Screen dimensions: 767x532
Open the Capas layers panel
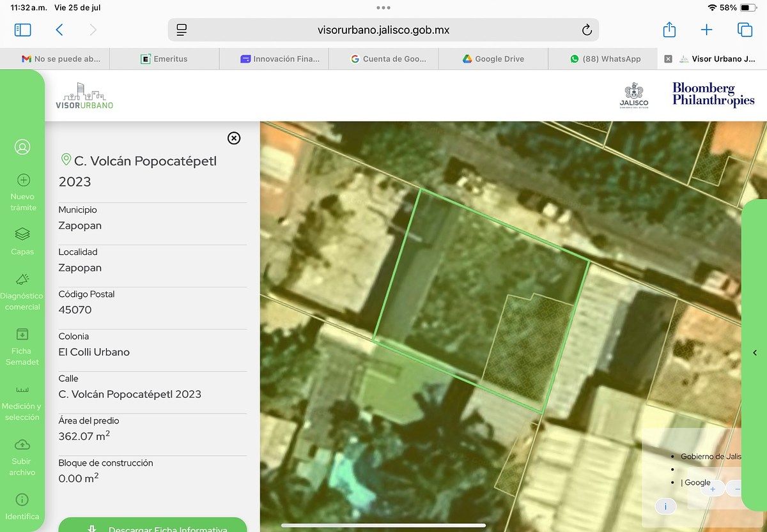[x=22, y=241]
